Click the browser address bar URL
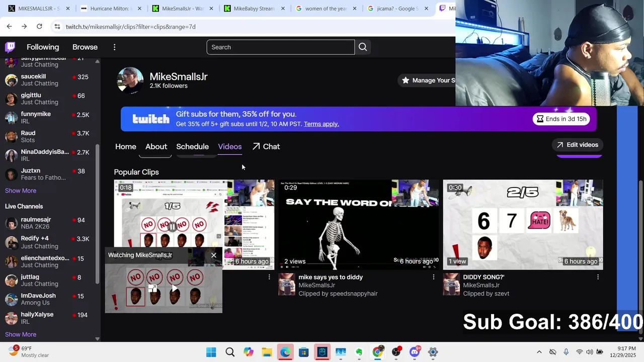 (131, 27)
